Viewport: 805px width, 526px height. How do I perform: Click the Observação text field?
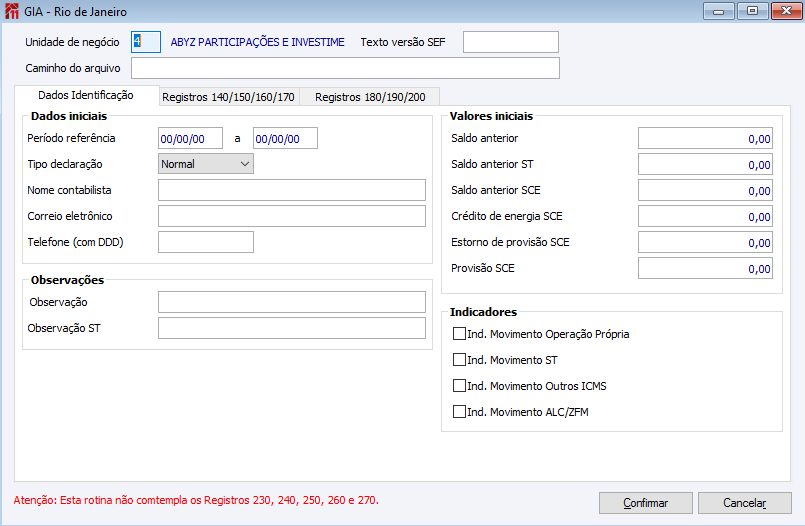pos(292,302)
